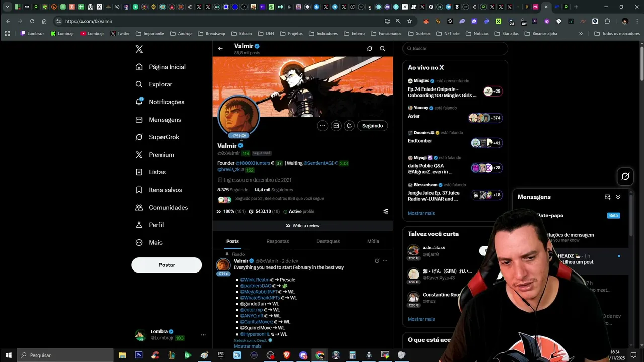Screen dimensions: 644x362
Task: Compose new message in Mensagens panel
Action: [607, 197]
